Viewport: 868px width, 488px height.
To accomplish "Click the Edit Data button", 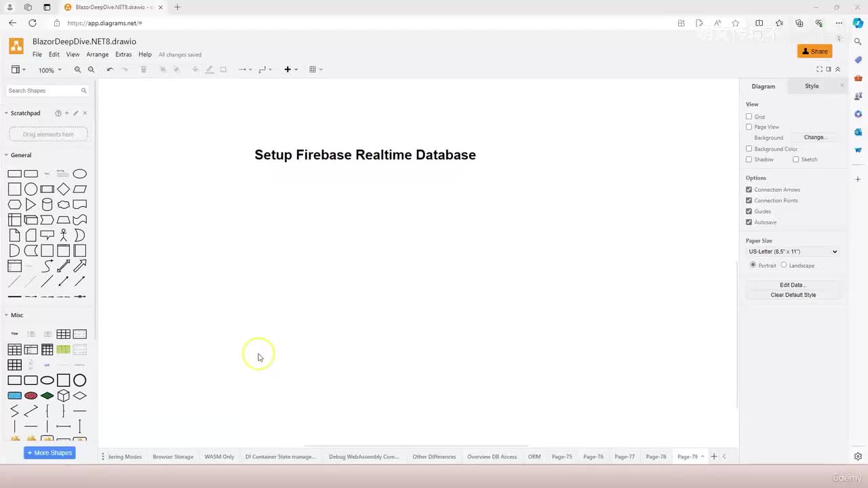I will click(x=792, y=285).
